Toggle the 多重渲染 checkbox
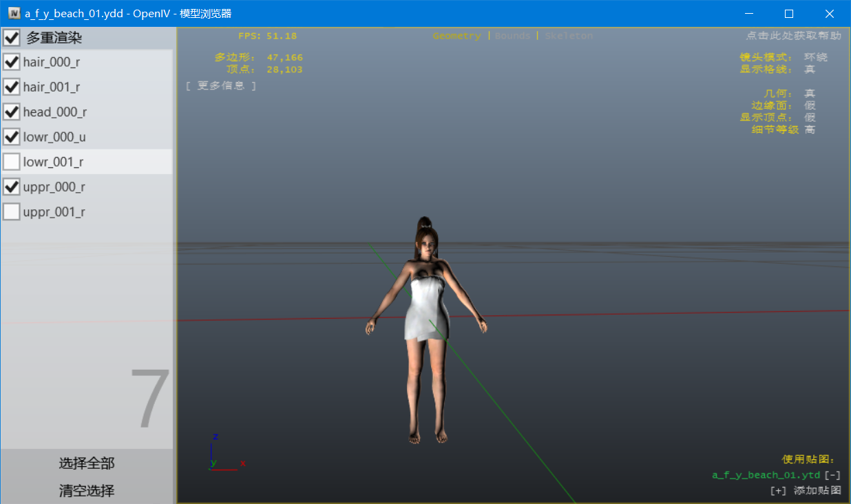The width and height of the screenshot is (851, 504). [x=12, y=37]
